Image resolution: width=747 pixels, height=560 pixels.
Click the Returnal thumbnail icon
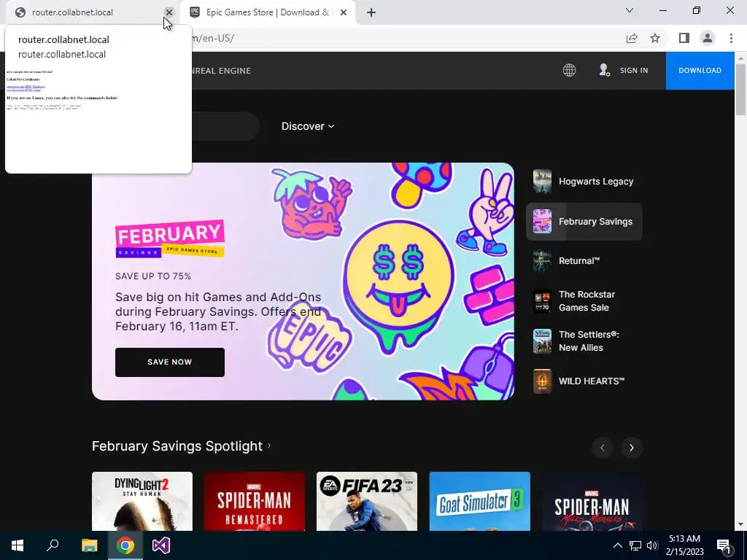[x=542, y=261]
